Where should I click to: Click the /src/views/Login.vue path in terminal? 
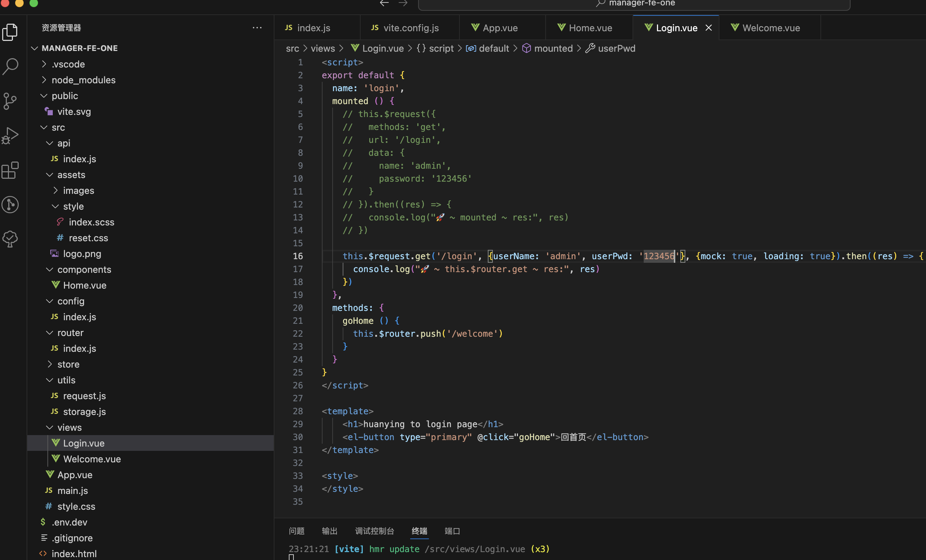click(474, 549)
